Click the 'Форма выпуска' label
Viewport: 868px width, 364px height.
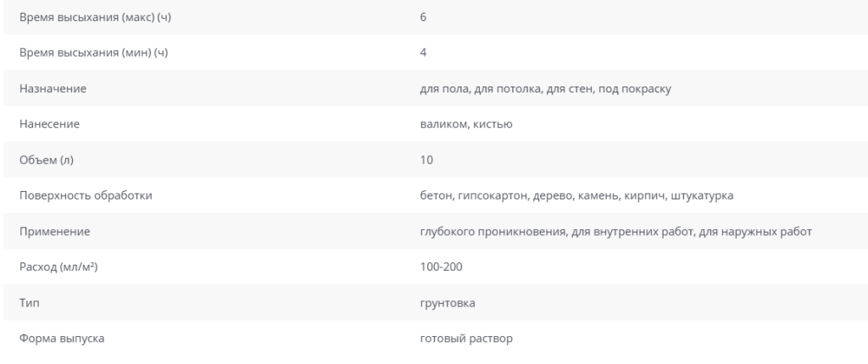click(62, 339)
